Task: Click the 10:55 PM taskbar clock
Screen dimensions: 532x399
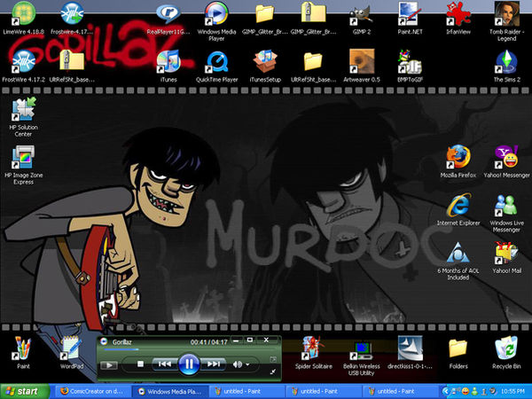Action: 514,392
